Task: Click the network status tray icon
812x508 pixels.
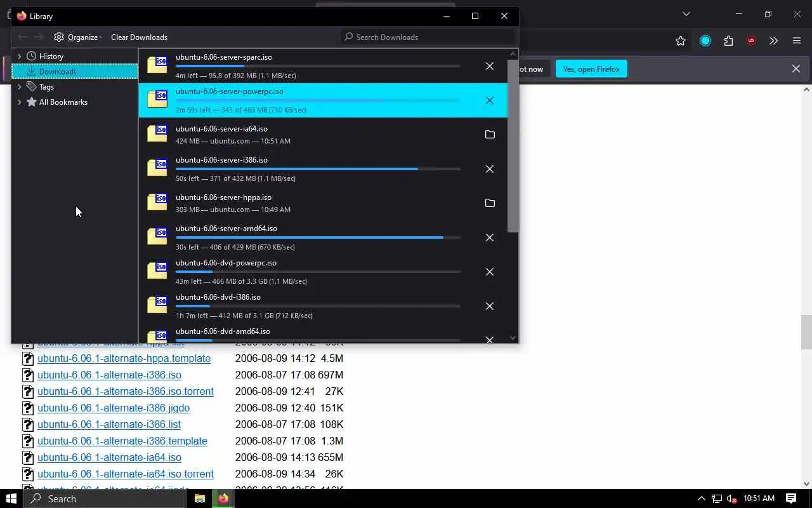Action: tap(716, 498)
